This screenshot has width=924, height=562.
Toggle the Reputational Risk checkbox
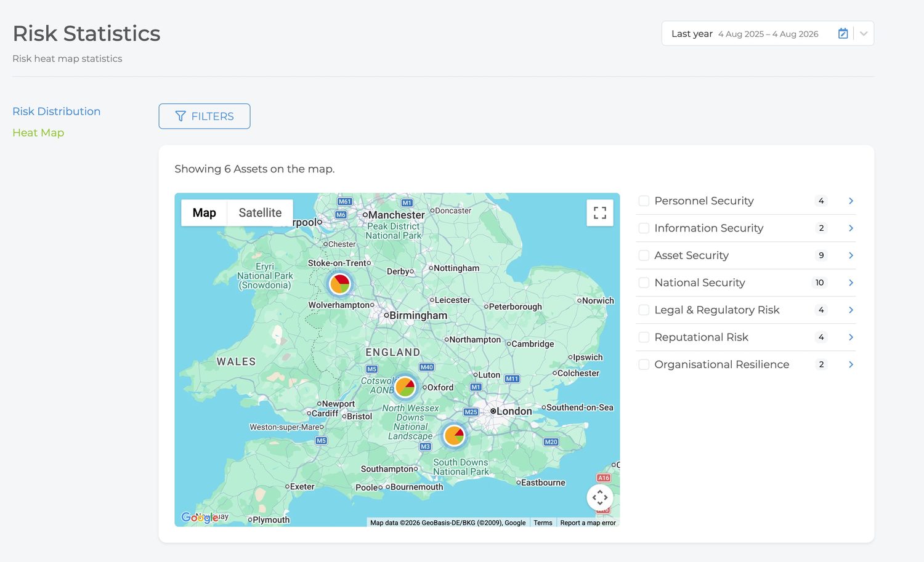click(644, 337)
